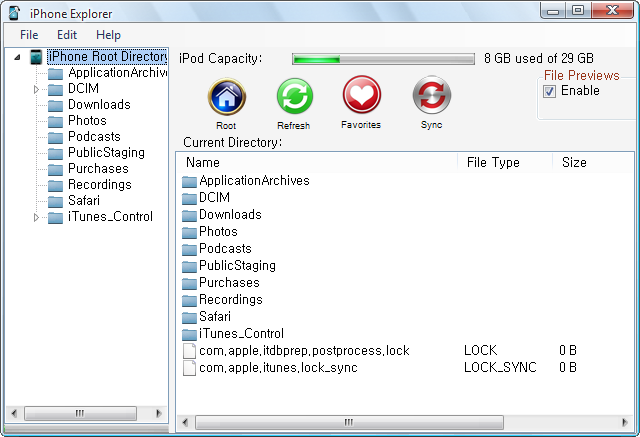The image size is (640, 437).
Task: Sort by the Size column header
Action: (593, 162)
